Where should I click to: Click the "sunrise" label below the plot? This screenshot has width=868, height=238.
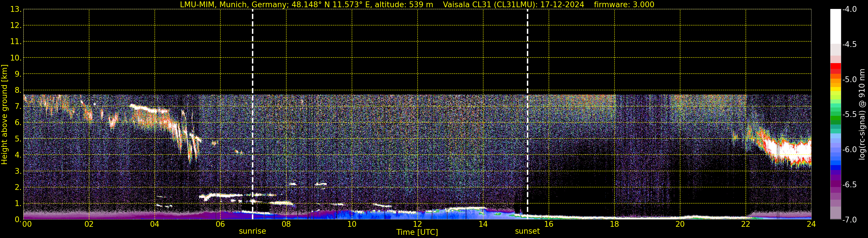[252, 231]
